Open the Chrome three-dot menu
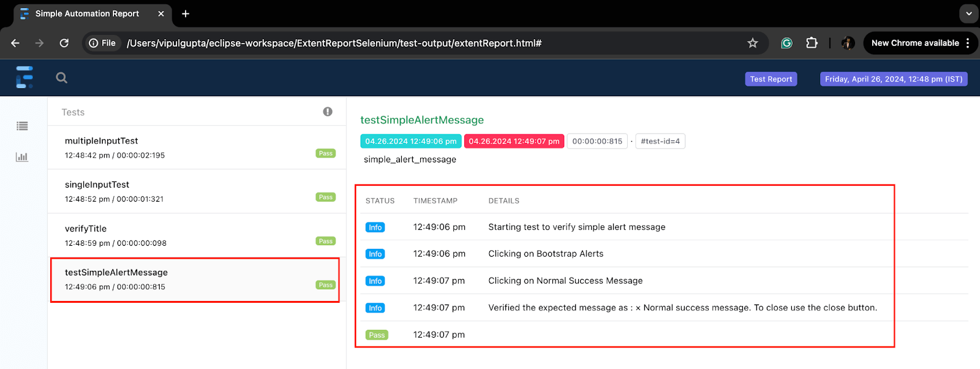The width and height of the screenshot is (980, 369). (x=968, y=43)
